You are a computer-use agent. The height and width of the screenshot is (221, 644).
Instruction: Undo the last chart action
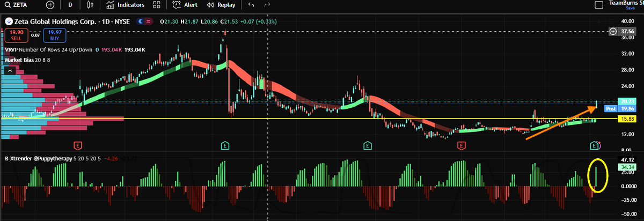tap(251, 5)
